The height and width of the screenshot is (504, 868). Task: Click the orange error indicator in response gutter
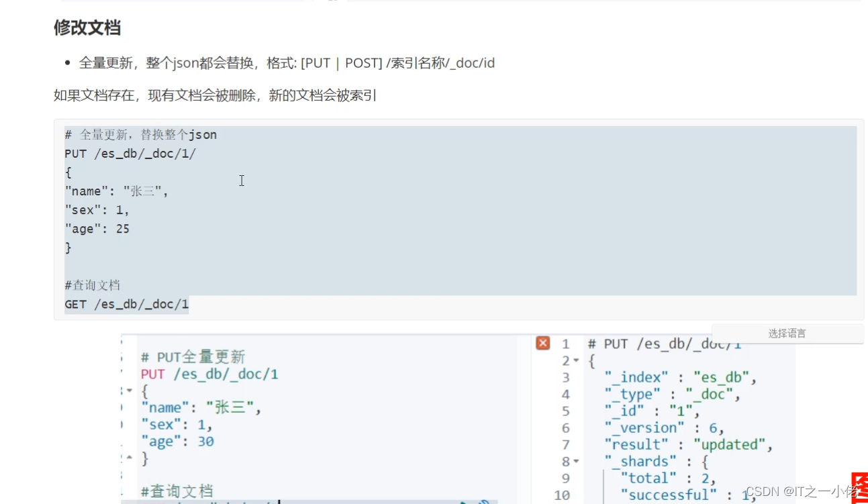542,344
